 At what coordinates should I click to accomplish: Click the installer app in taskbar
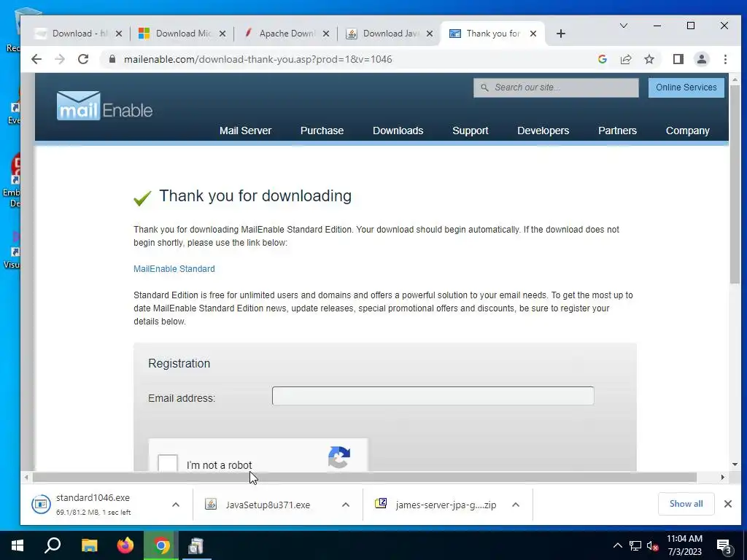coord(196,545)
